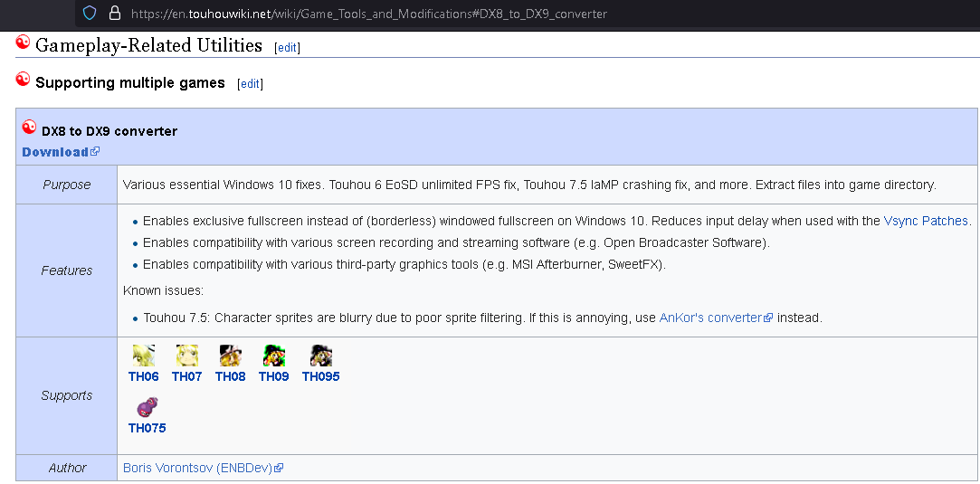Click the TH075 purple gourd icon
The width and height of the screenshot is (980, 484).
click(x=146, y=407)
